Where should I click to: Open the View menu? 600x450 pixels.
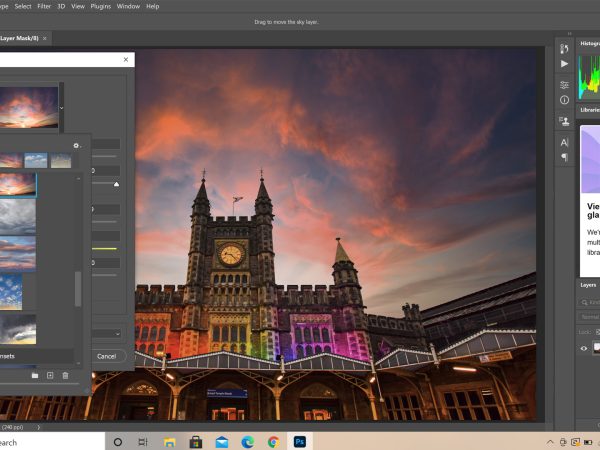click(x=78, y=6)
